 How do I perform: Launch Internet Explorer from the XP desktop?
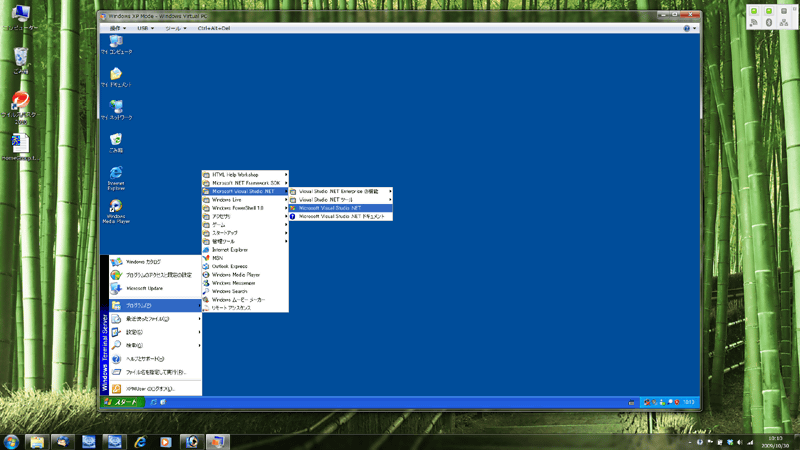click(116, 178)
